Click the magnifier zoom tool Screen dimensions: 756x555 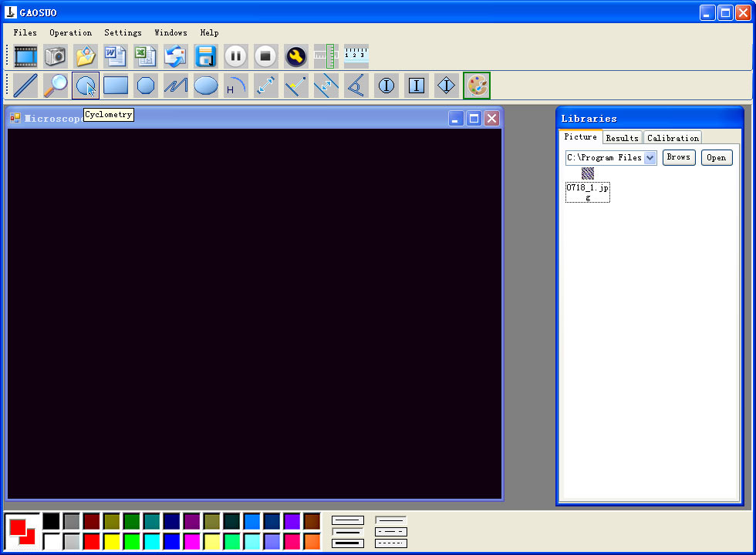tap(56, 86)
